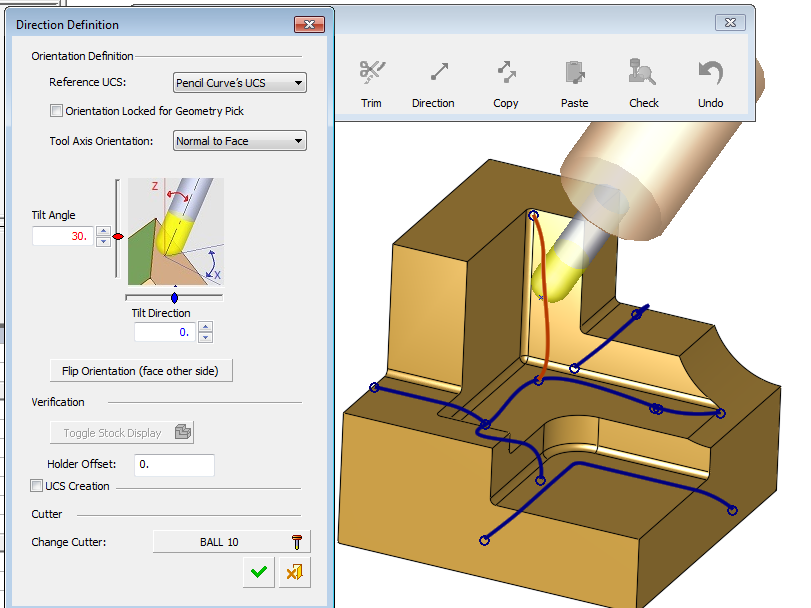The image size is (811, 608).
Task: Enable Orientation Locked for Geometry Pick
Action: [57, 111]
